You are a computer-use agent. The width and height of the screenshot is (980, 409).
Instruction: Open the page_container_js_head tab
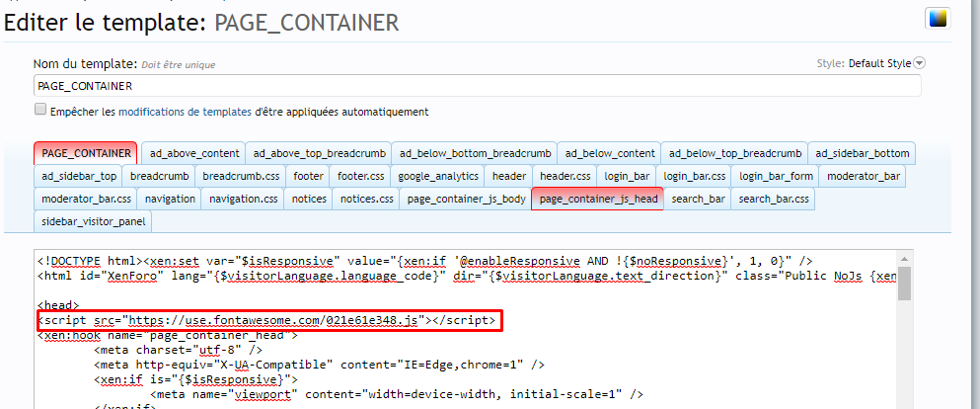click(x=597, y=199)
